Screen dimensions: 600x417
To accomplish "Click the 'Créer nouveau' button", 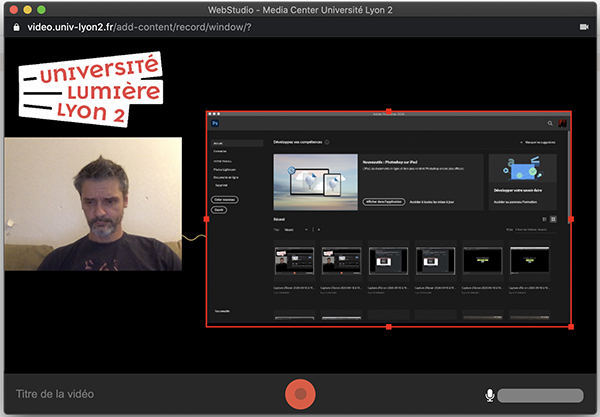I will [225, 200].
